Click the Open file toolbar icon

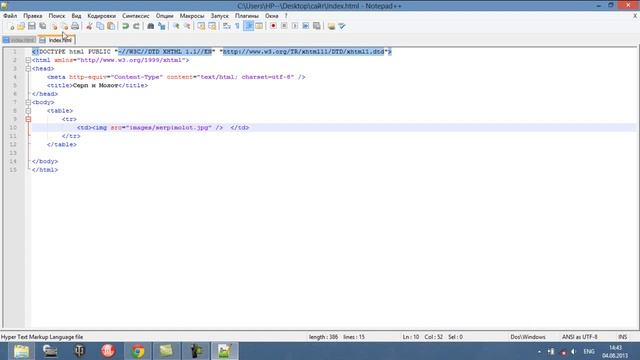pos(21,26)
